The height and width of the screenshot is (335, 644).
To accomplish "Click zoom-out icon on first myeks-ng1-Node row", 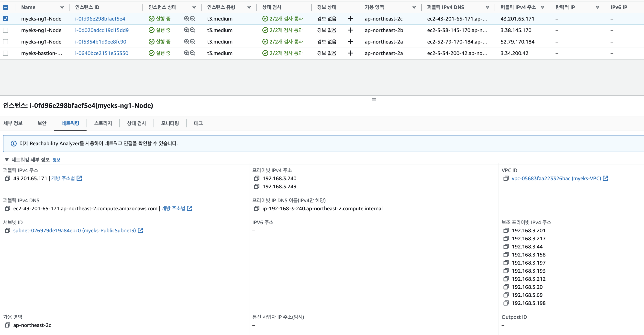I will tap(192, 19).
